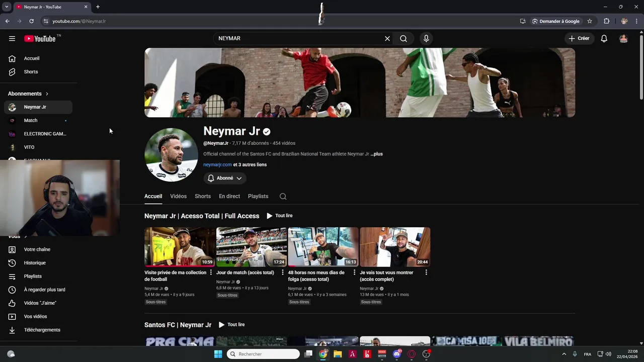644x362 pixels.
Task: Open File Explorer from the taskbar
Action: [x=338, y=354]
